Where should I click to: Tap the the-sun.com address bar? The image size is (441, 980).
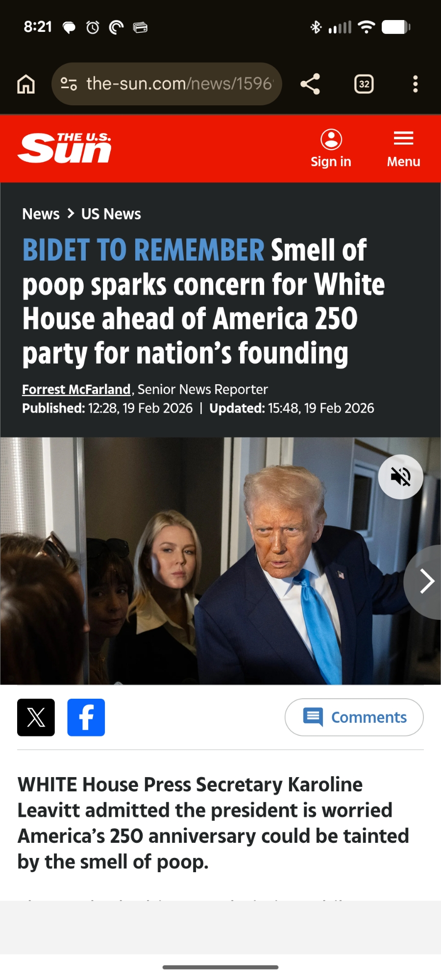tap(167, 84)
